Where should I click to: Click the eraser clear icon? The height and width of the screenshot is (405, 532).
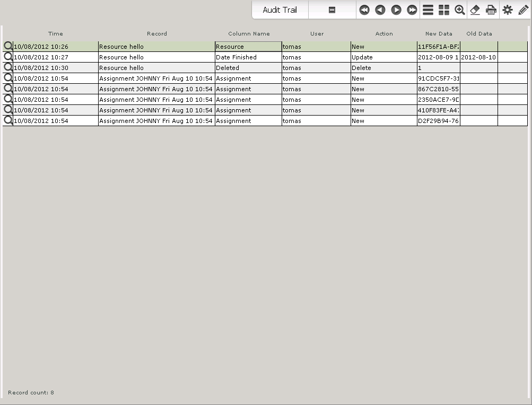pos(475,10)
